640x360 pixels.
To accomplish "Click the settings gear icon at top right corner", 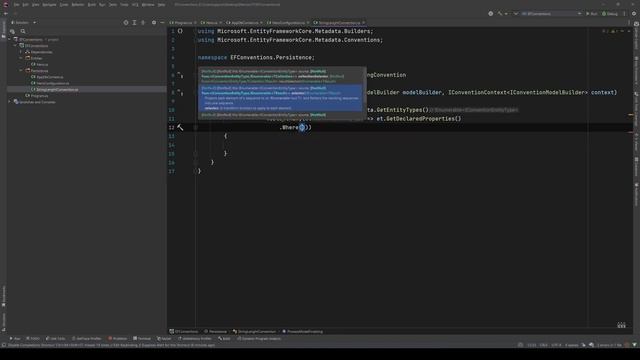I will pyautogui.click(x=634, y=13).
